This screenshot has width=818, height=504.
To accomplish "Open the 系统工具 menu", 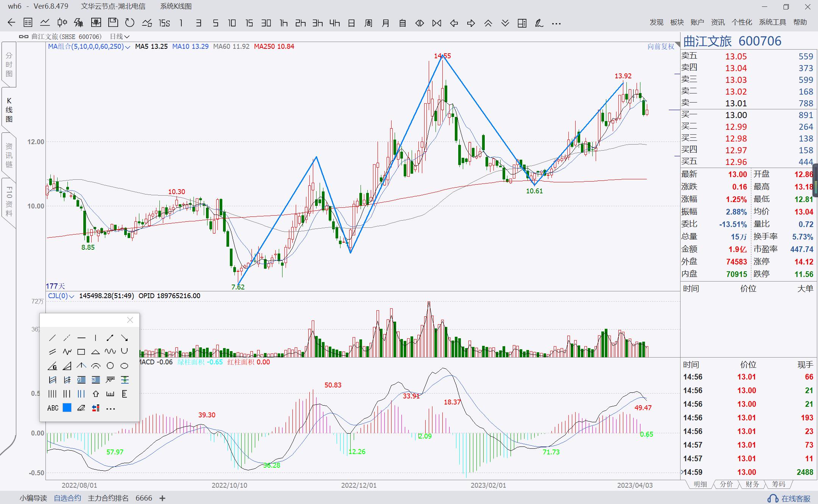I will [772, 22].
